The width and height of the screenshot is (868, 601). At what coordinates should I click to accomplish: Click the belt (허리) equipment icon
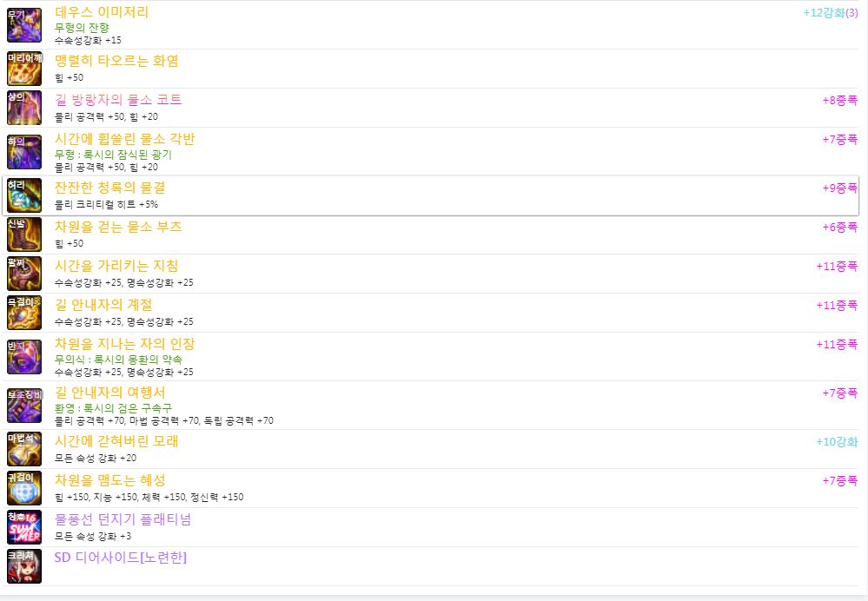24,195
